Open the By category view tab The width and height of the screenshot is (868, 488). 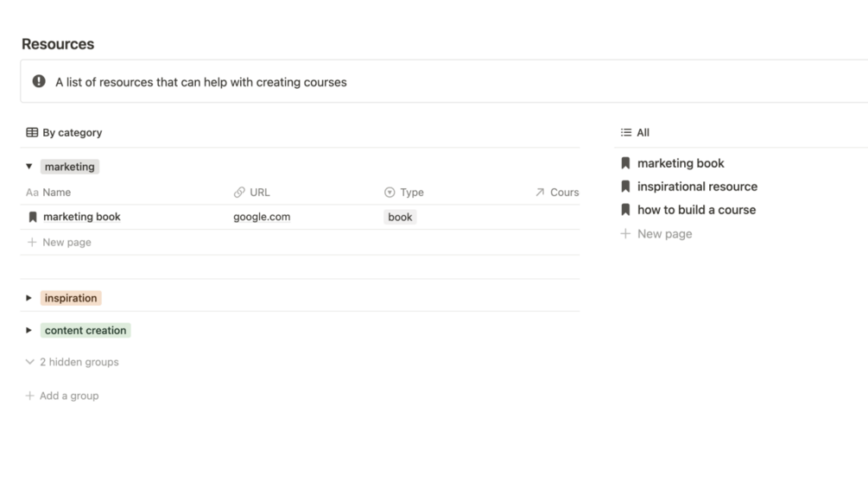[x=64, y=132]
